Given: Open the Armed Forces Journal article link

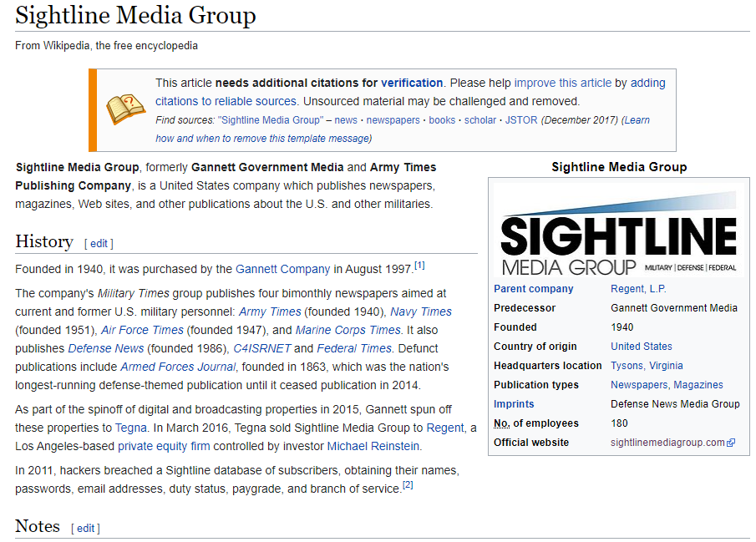Looking at the screenshot, I should (178, 367).
